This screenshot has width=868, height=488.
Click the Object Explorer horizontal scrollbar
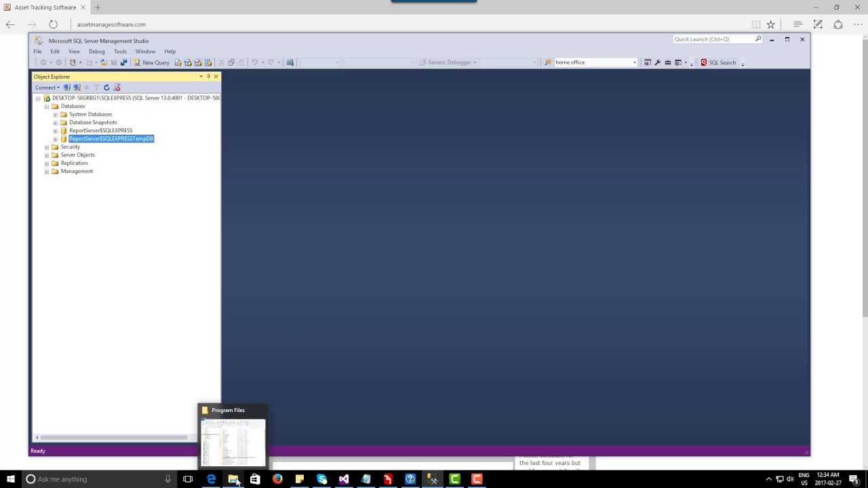(x=113, y=437)
